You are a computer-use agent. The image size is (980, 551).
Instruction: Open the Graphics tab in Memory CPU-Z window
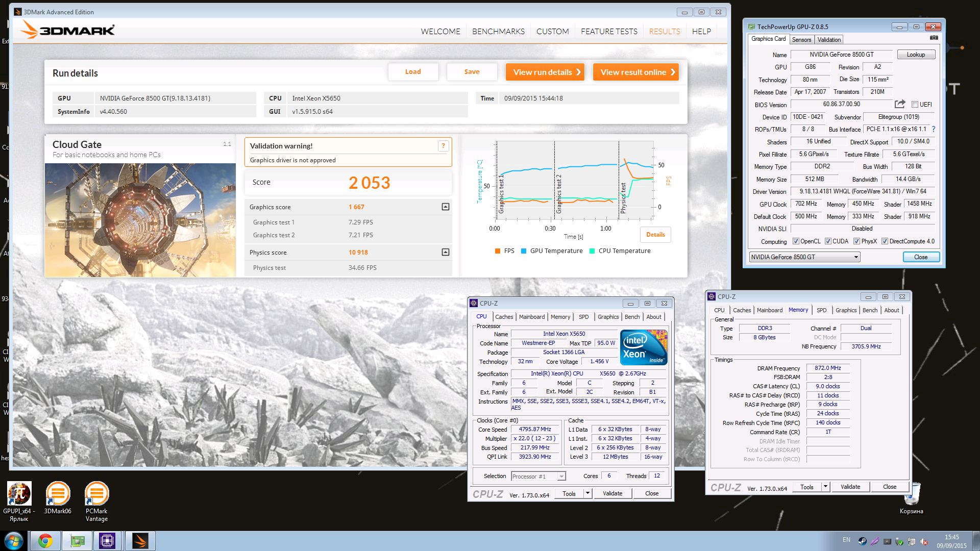click(846, 310)
